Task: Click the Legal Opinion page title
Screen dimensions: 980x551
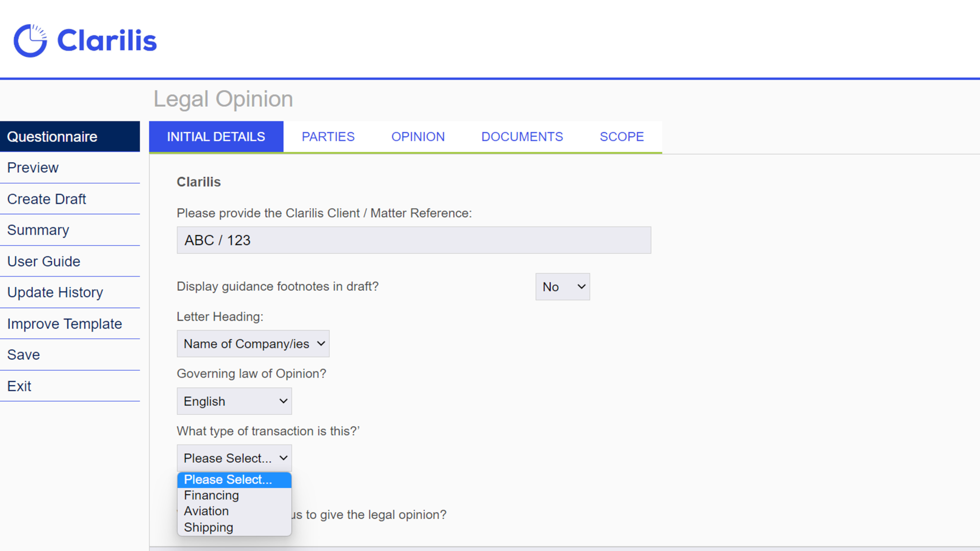Action: 223,99
